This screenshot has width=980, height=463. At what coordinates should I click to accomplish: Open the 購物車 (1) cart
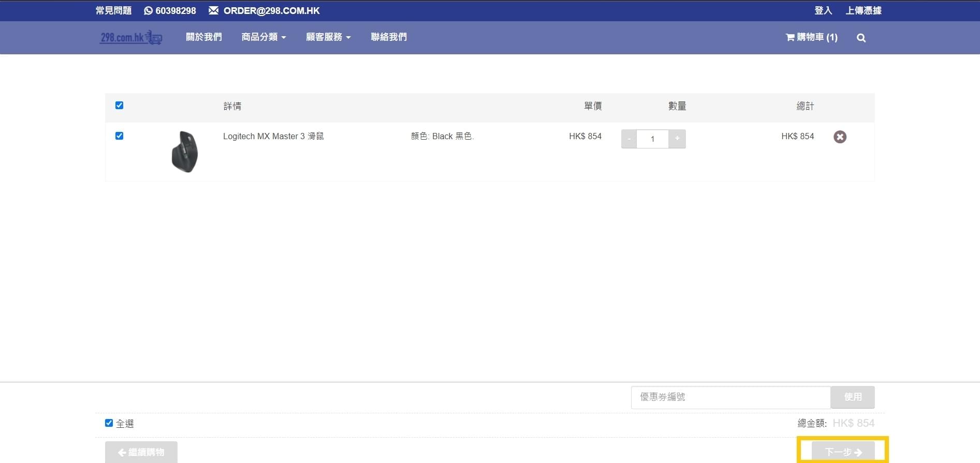pyautogui.click(x=811, y=37)
